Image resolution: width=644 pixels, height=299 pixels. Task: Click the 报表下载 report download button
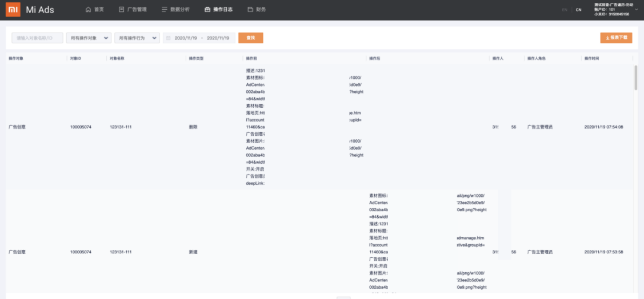[x=616, y=38]
